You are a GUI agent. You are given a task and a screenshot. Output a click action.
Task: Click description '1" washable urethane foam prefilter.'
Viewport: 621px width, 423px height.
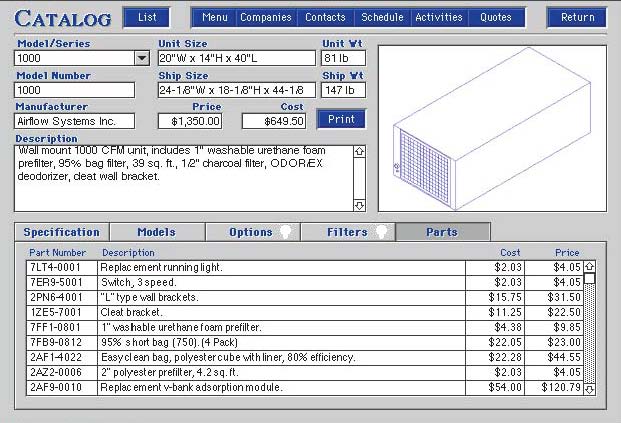181,328
